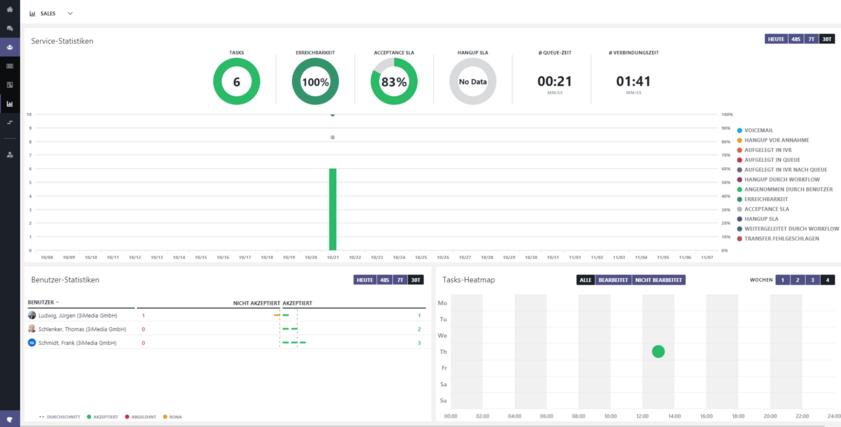
Task: Toggle the Voicemail series in chart legend
Action: pyautogui.click(x=759, y=130)
